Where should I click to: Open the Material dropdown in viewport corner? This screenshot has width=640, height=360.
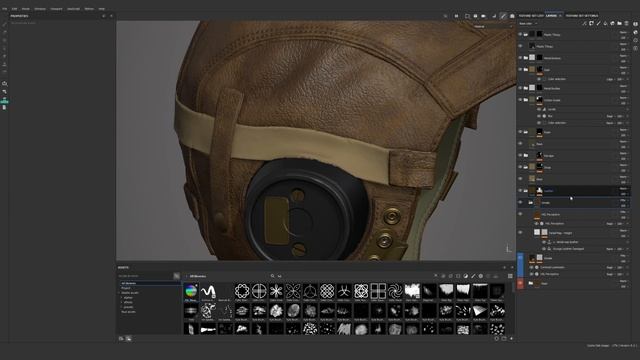coord(493,27)
